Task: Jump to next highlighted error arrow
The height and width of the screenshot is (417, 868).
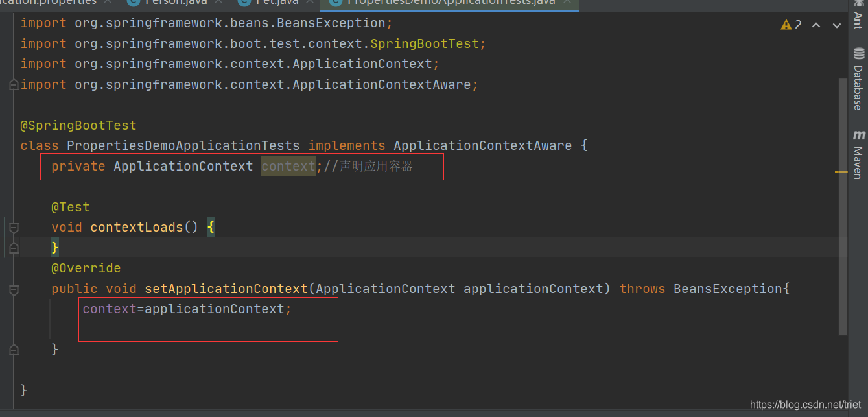Action: [x=837, y=25]
